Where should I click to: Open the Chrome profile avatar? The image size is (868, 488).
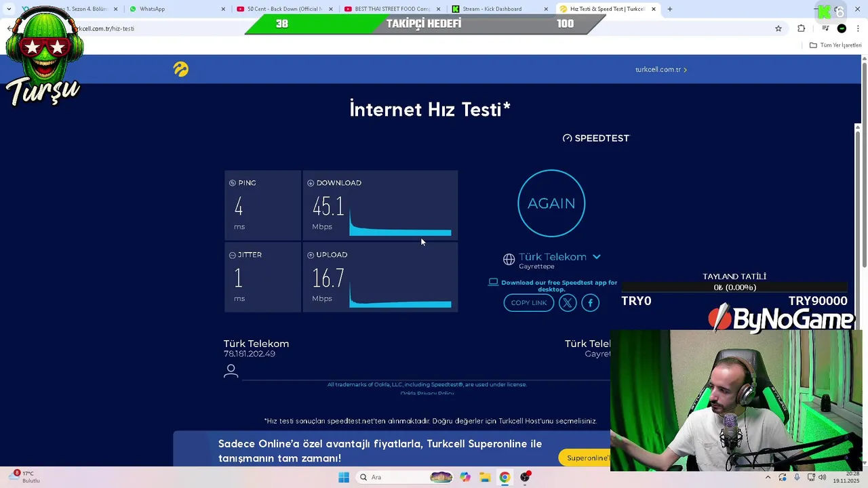[842, 28]
